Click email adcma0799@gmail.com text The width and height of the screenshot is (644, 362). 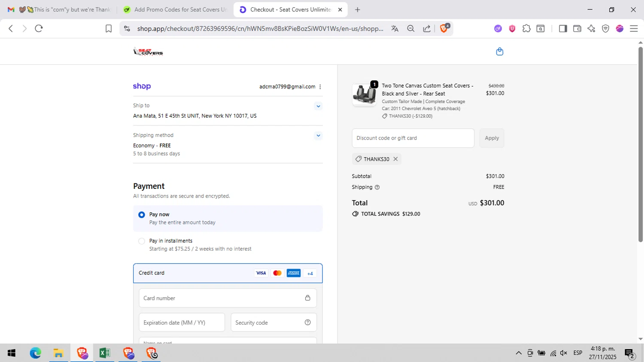[287, 87]
